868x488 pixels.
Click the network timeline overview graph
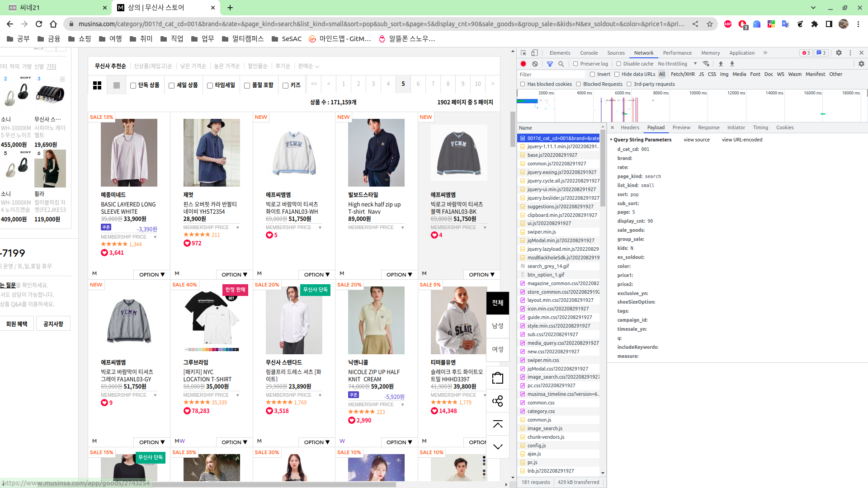(x=692, y=106)
